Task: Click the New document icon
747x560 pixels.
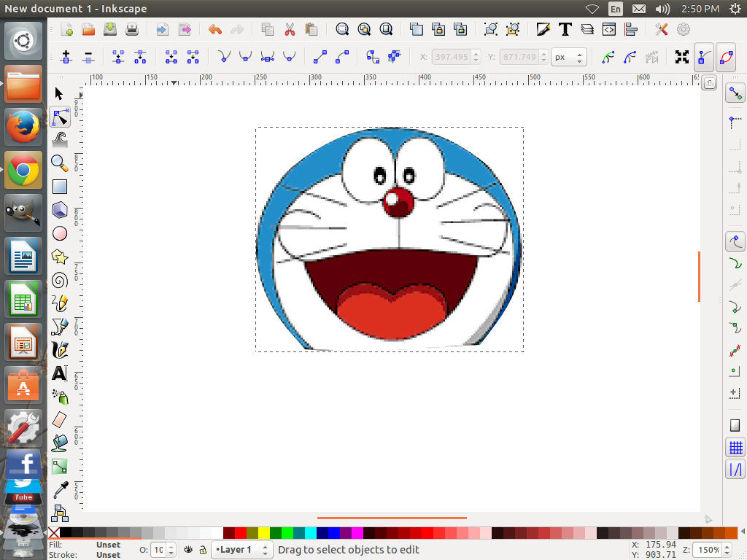Action: (x=66, y=29)
